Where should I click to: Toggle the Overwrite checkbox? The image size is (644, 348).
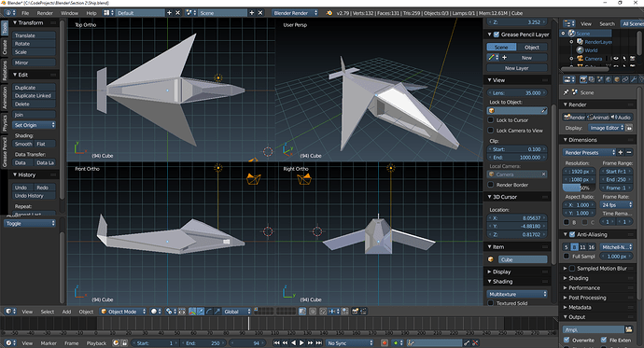(x=567, y=340)
